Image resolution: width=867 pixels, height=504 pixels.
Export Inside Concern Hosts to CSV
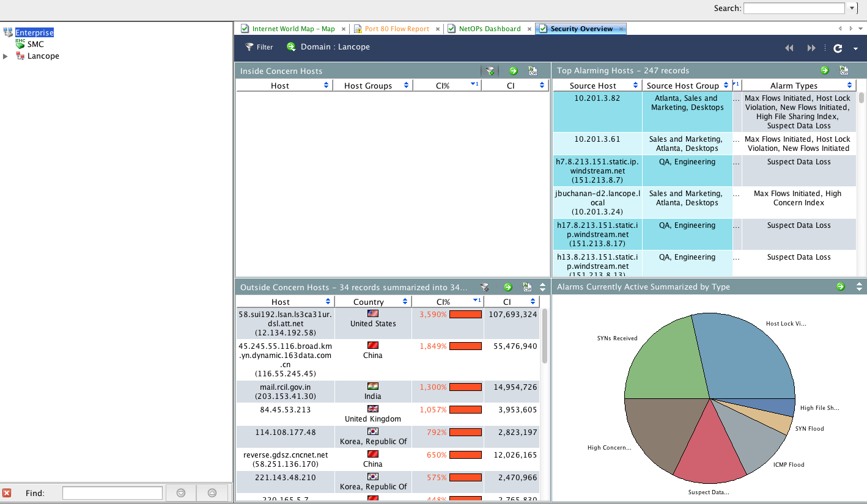coord(532,71)
